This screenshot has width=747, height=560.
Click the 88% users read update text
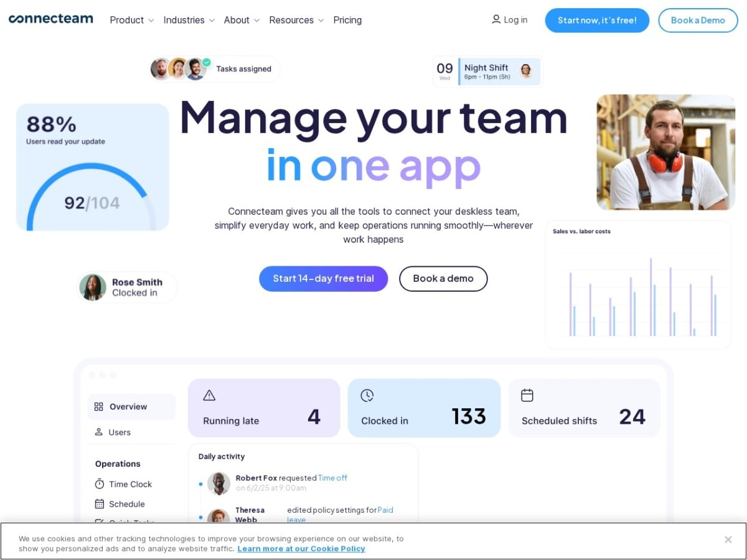pyautogui.click(x=65, y=130)
